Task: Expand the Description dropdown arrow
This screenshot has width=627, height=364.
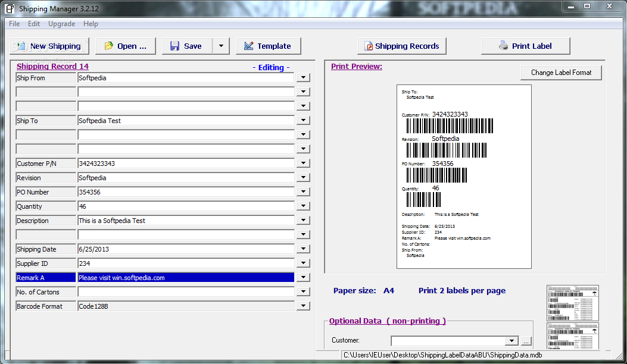Action: point(304,220)
